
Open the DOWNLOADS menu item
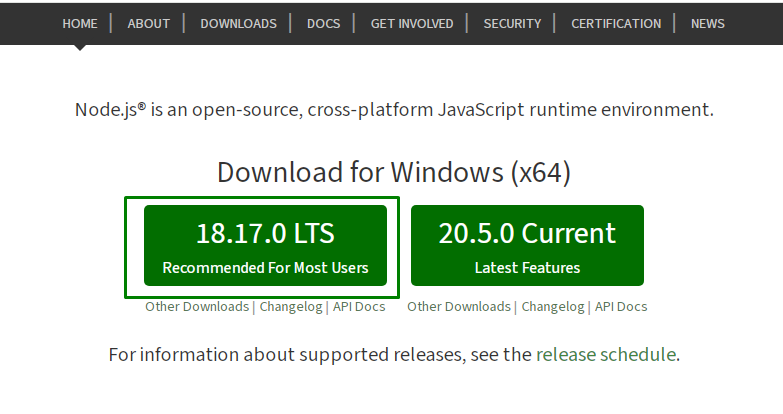click(x=238, y=23)
